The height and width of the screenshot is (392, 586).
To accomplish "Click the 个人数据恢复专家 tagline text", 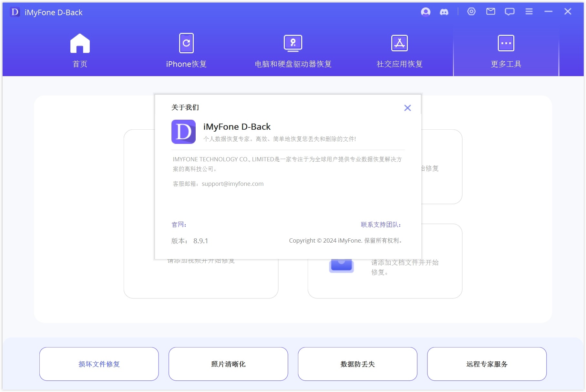I will tap(280, 139).
